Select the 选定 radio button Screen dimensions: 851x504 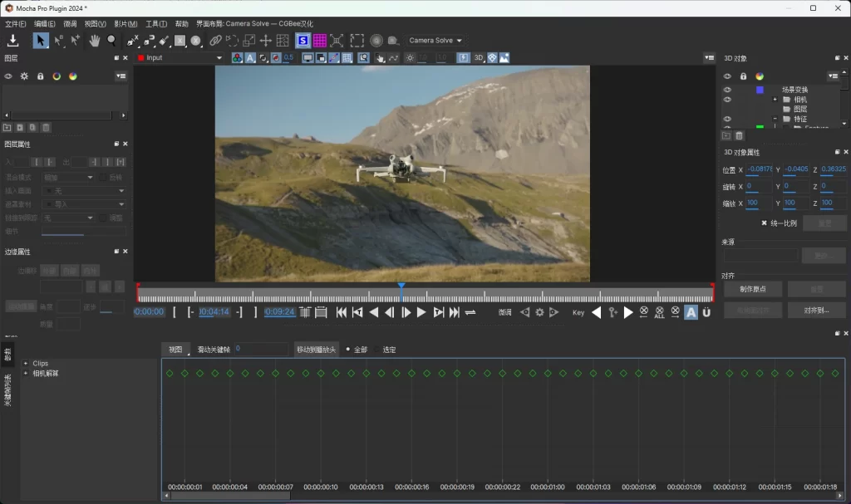point(376,350)
